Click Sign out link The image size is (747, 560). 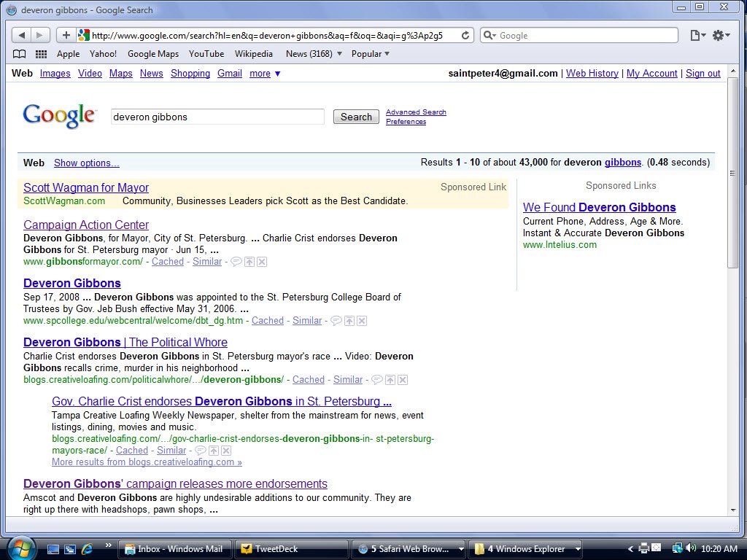coord(703,74)
